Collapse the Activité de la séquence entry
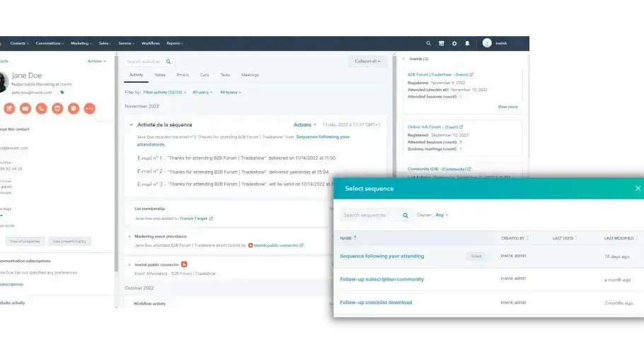Image resolution: width=644 pixels, height=362 pixels. pyautogui.click(x=131, y=125)
